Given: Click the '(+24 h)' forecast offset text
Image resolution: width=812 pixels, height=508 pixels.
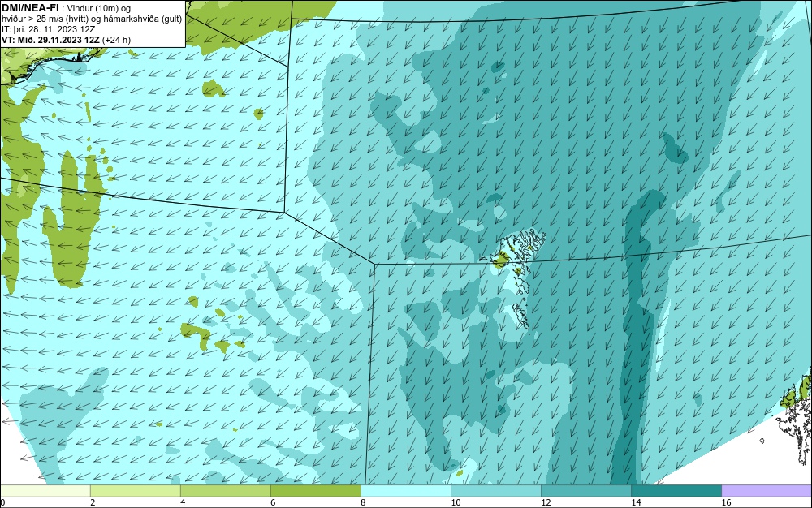Looking at the screenshot, I should pyautogui.click(x=116, y=40).
